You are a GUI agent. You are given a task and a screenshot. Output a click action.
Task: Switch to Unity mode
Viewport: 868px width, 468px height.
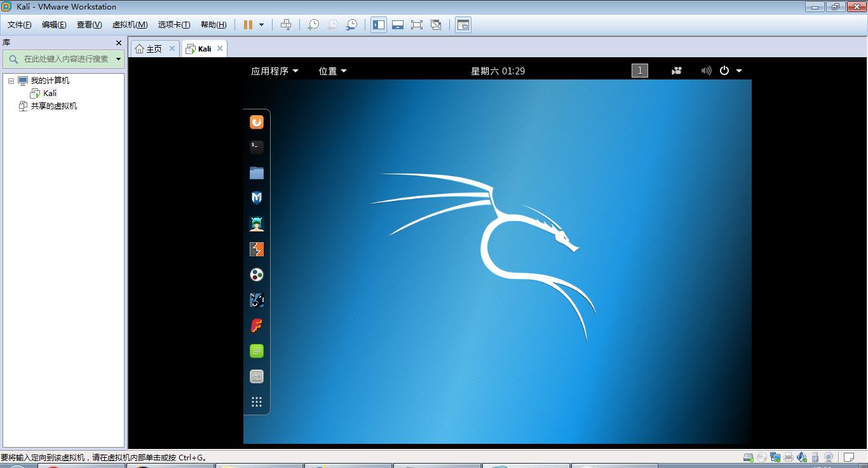tap(436, 25)
